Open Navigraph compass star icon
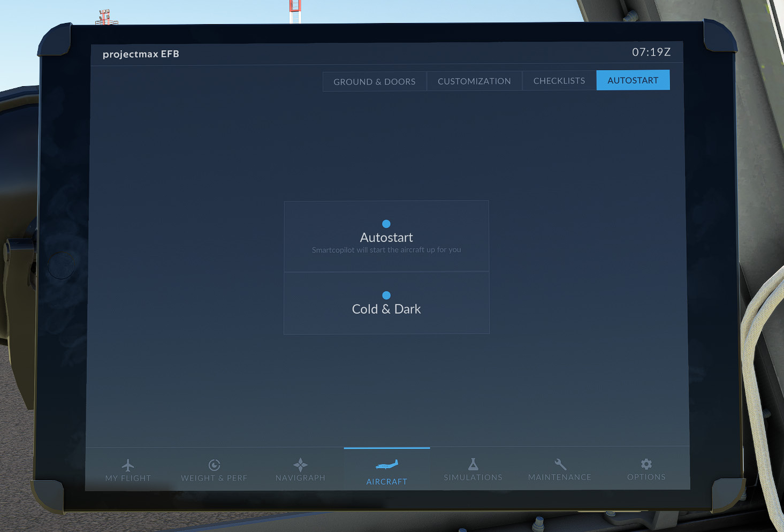Screen dimensions: 784x532 point(300,465)
